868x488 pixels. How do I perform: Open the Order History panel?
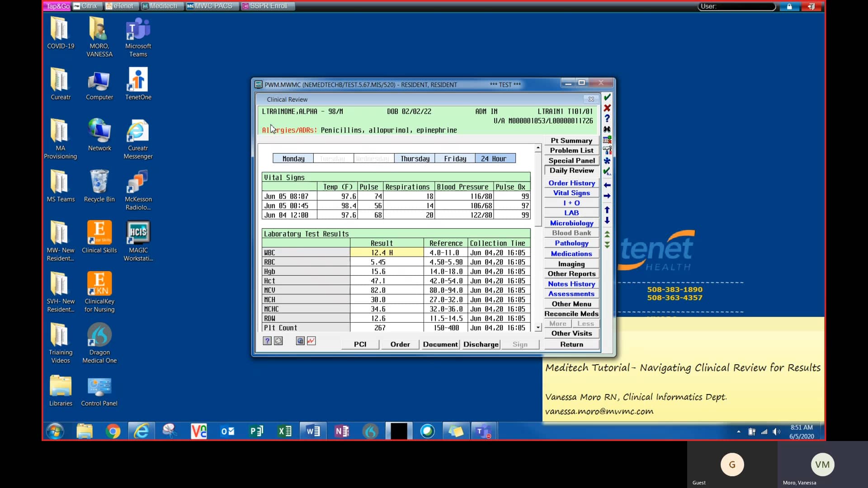(571, 183)
